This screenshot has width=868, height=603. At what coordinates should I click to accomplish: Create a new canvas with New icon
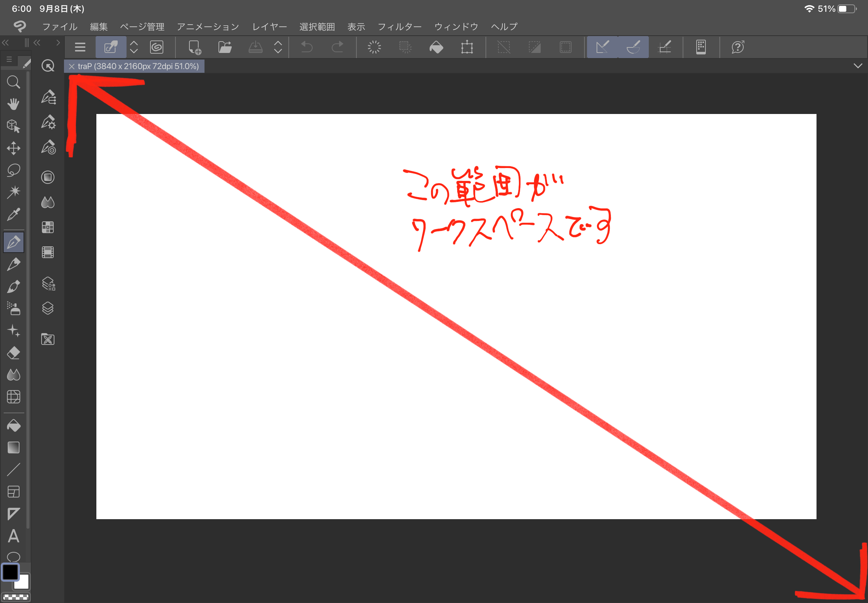195,47
